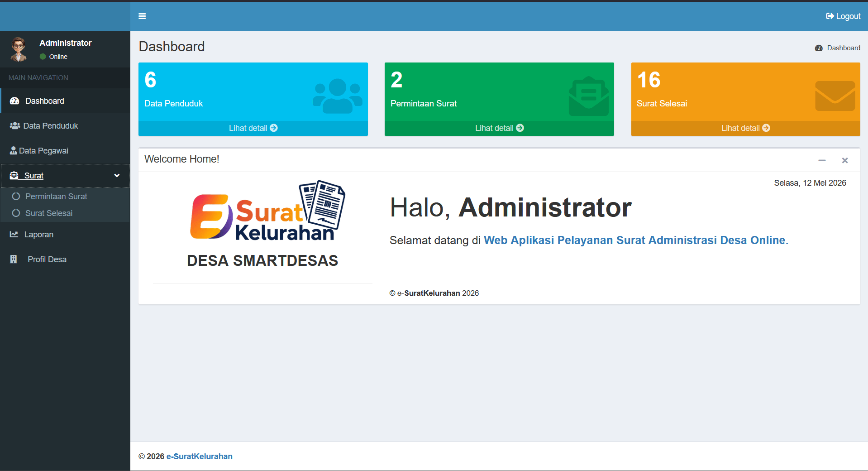The height and width of the screenshot is (471, 868).
Task: Click the Dashboard breadcrumb link at top right
Action: (838, 48)
